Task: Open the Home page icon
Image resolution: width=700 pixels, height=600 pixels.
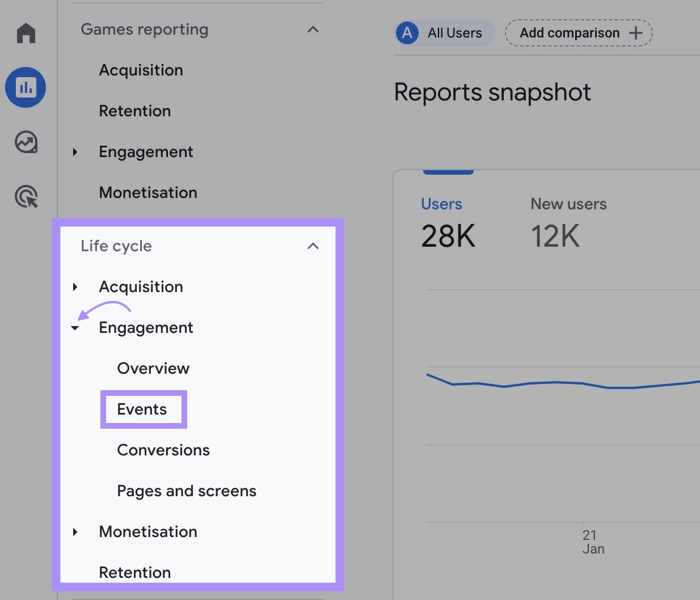Action: [x=26, y=33]
